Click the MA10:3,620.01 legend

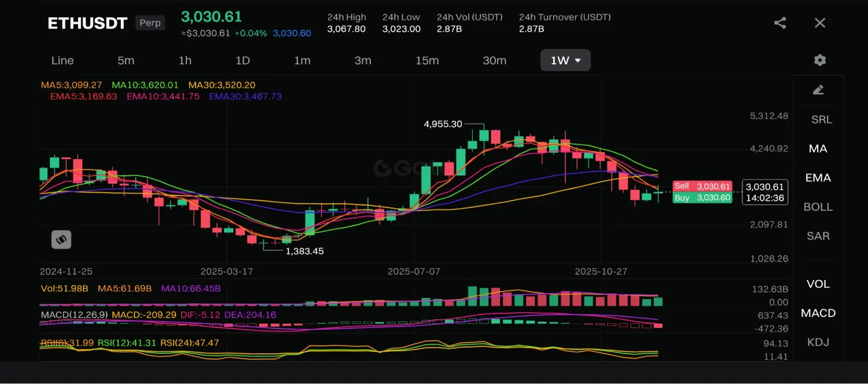pyautogui.click(x=145, y=85)
